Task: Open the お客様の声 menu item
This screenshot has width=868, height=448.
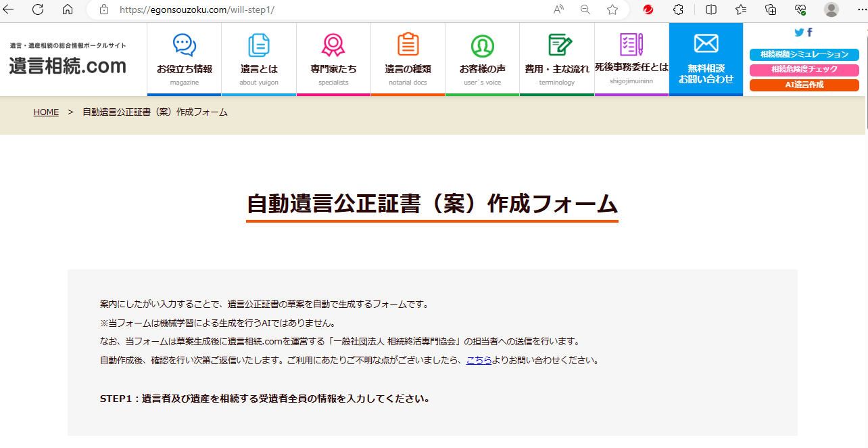Action: [483, 60]
